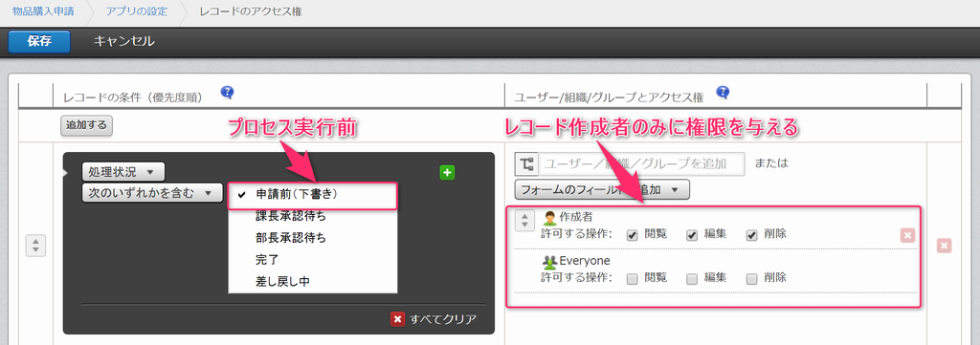
Task: Click the 保存 button
Action: pyautogui.click(x=38, y=42)
